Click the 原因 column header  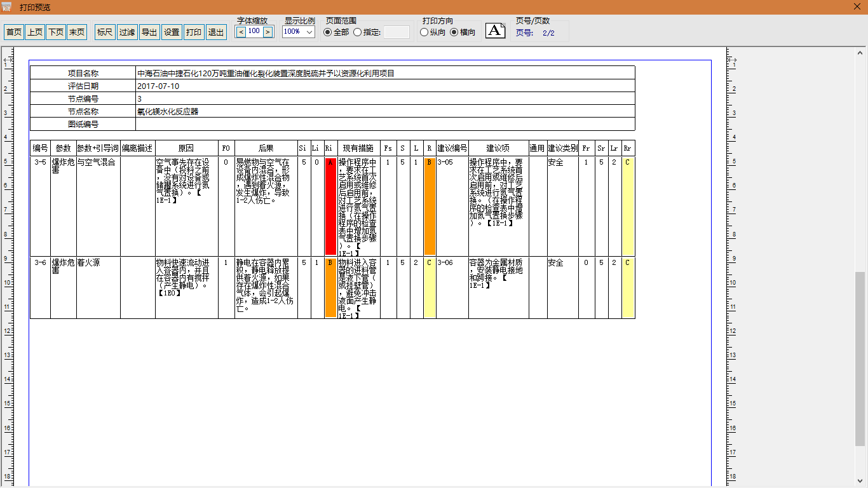pyautogui.click(x=187, y=148)
